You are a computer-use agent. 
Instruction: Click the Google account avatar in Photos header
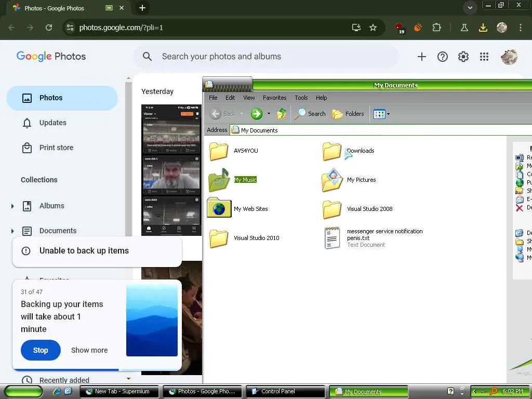click(509, 57)
